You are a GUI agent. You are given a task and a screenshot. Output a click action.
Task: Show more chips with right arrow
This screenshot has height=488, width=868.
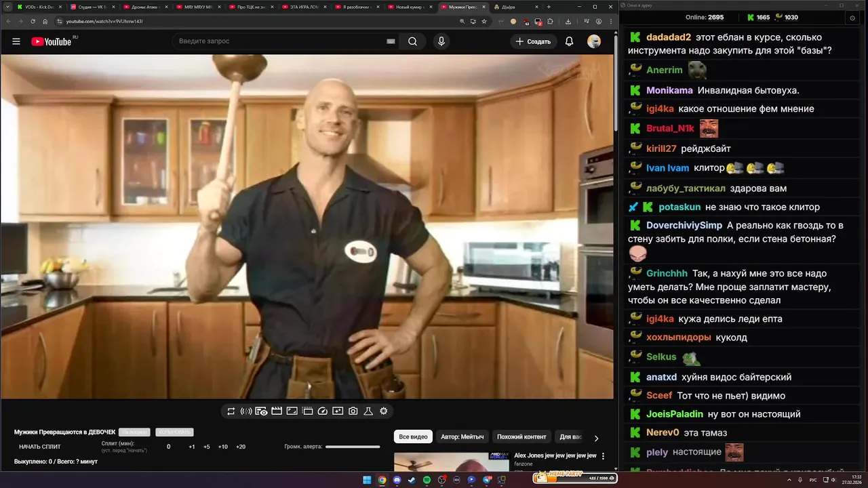[596, 438]
